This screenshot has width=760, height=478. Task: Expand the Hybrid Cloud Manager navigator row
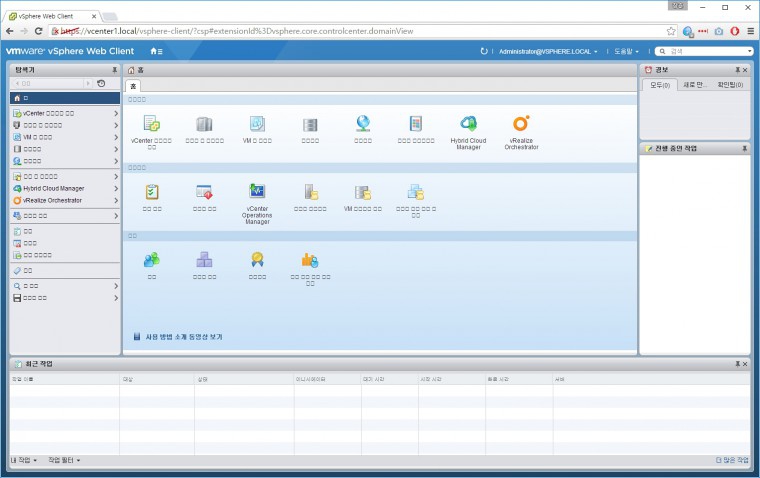(x=116, y=188)
